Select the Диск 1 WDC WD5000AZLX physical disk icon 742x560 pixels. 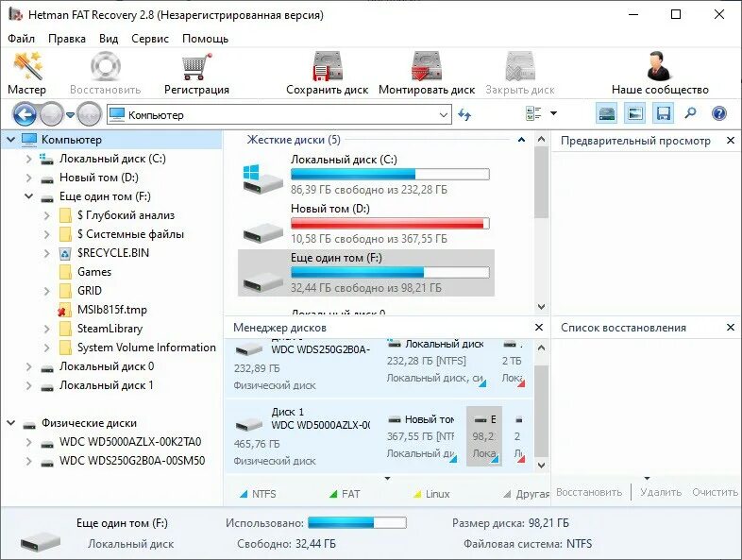(x=249, y=424)
